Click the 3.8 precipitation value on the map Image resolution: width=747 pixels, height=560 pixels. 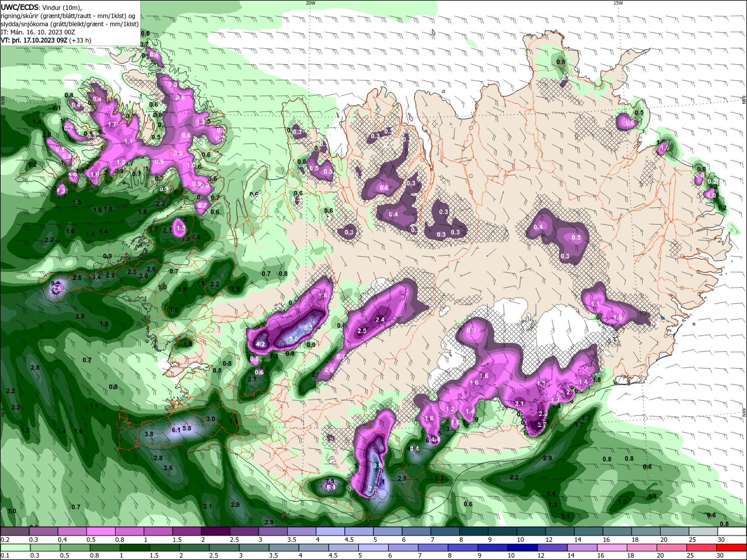pyautogui.click(x=149, y=434)
